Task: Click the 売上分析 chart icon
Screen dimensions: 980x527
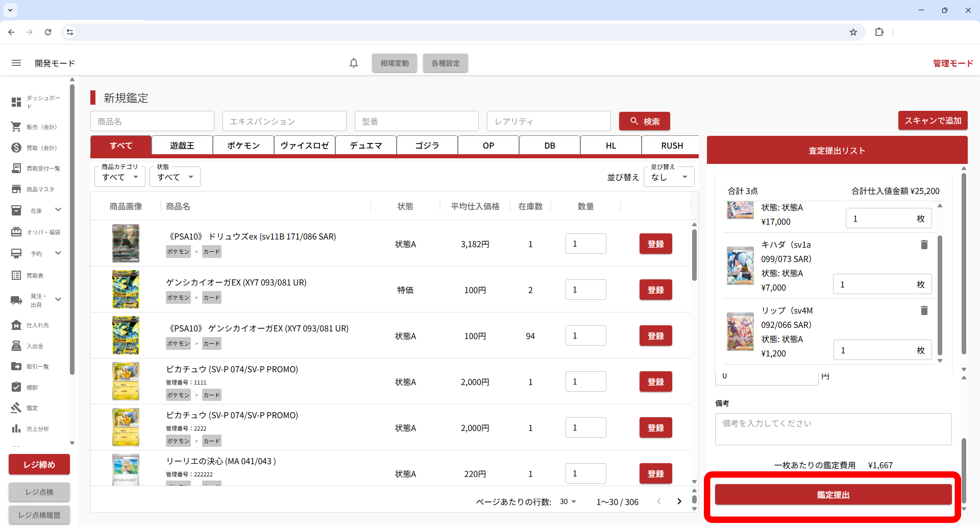Action: [x=16, y=429]
